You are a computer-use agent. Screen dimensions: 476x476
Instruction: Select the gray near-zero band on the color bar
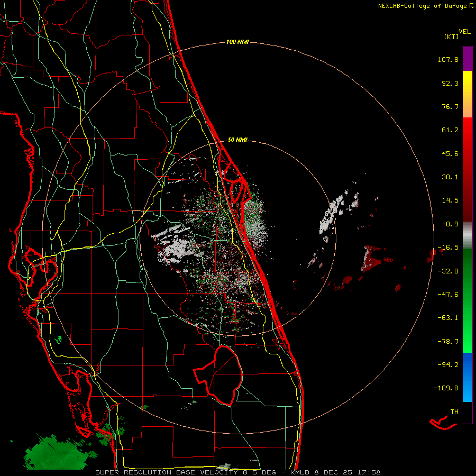(x=467, y=235)
